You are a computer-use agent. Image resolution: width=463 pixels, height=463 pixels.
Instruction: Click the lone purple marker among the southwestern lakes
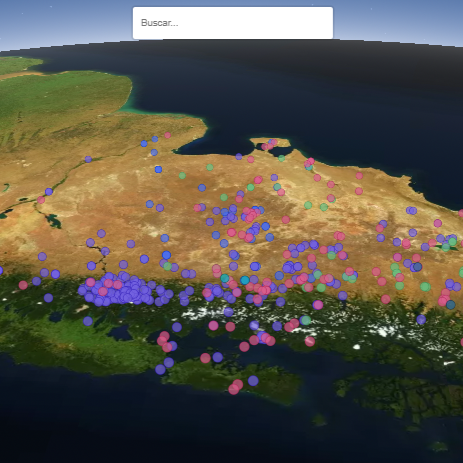click(88, 321)
